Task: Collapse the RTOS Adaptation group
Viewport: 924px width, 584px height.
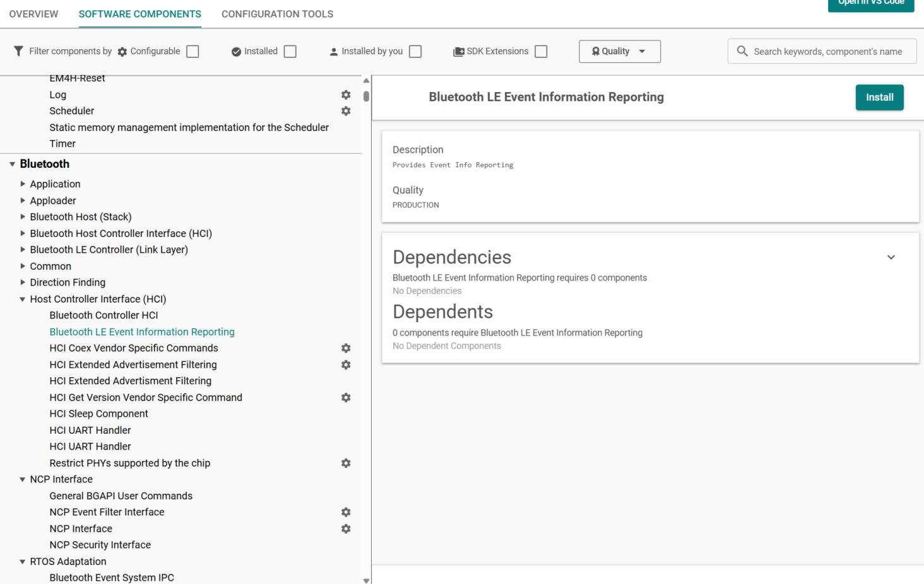Action: 23,561
